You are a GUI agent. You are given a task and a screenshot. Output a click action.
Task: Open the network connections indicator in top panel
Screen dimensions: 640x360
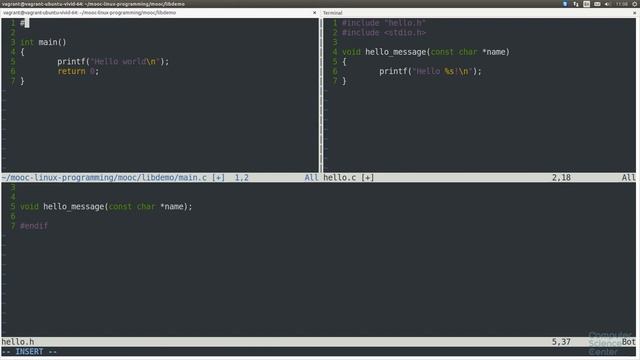click(576, 4)
